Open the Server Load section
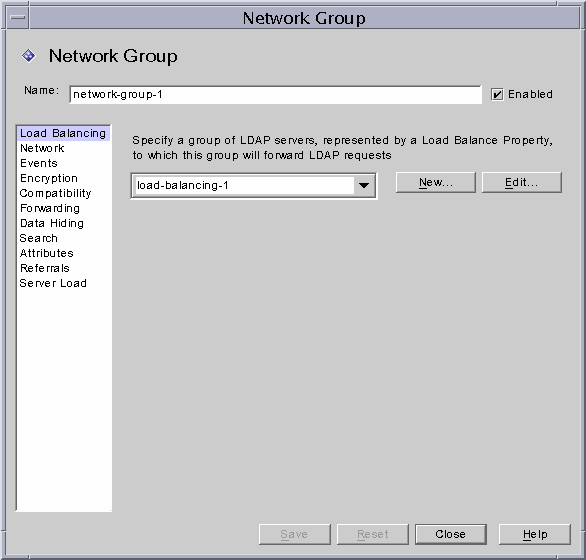 coord(64,283)
